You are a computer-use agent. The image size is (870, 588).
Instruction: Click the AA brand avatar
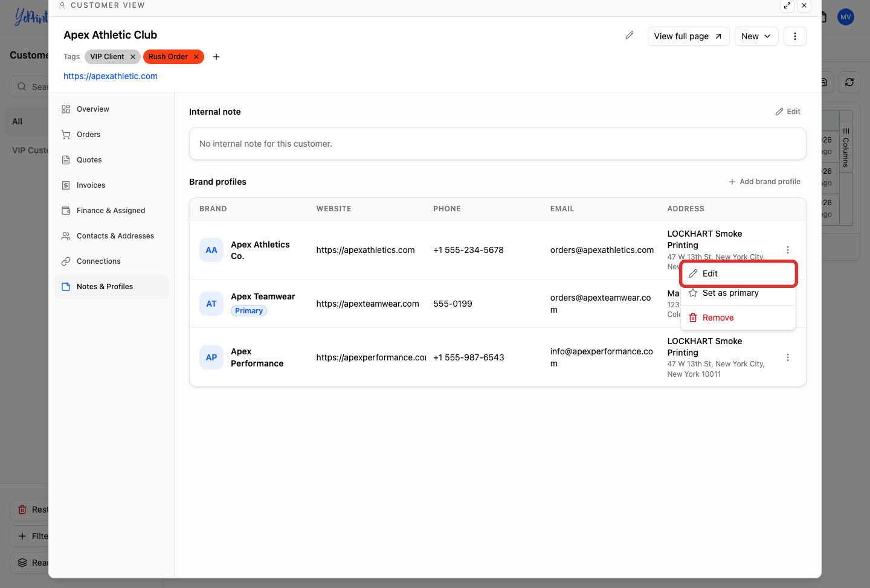211,250
